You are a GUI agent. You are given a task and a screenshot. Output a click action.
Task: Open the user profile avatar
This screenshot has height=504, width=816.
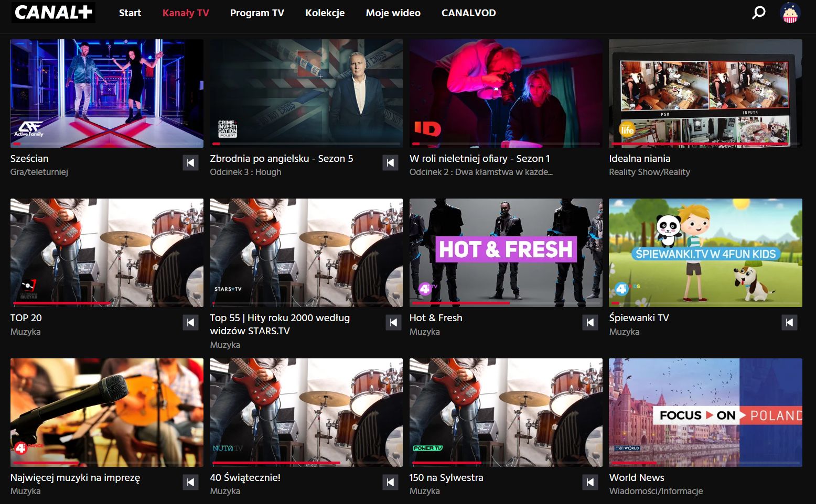coord(789,13)
